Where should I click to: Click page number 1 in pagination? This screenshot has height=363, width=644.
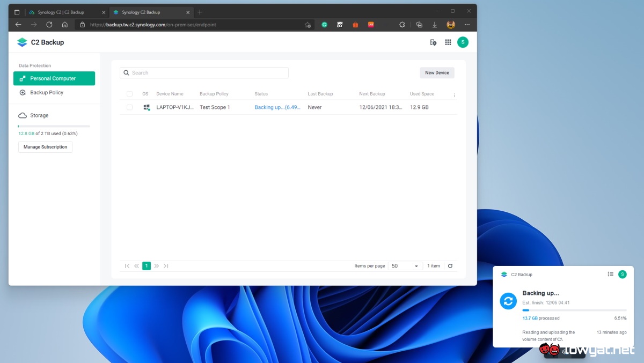[147, 266]
